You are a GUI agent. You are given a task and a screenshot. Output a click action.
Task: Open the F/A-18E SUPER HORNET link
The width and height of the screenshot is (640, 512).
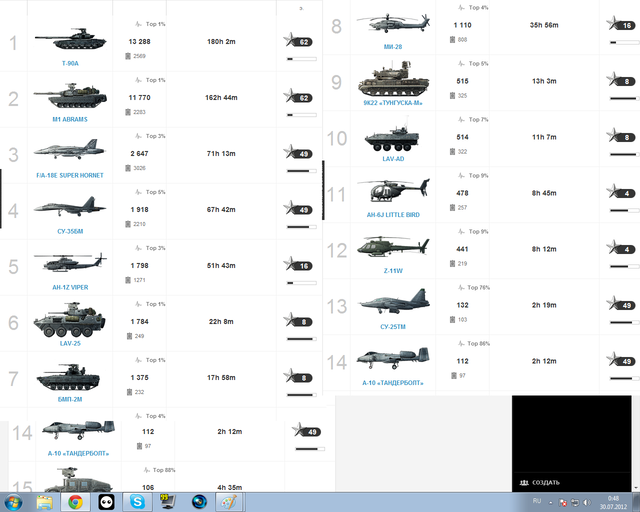pos(70,175)
